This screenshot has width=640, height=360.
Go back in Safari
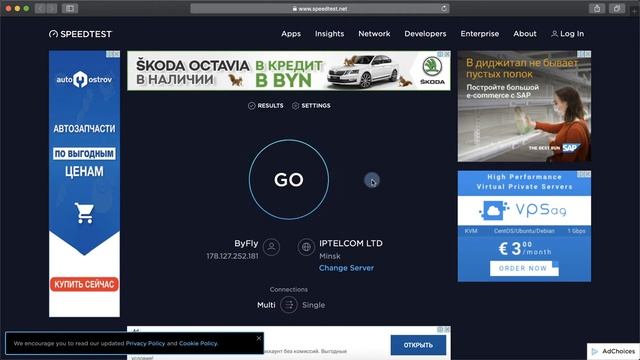click(x=40, y=8)
